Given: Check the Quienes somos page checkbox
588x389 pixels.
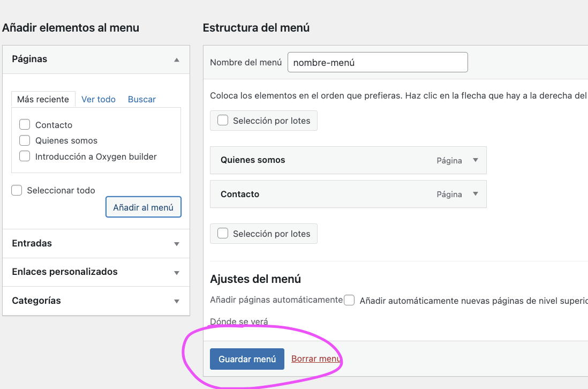Looking at the screenshot, I should 25,141.
